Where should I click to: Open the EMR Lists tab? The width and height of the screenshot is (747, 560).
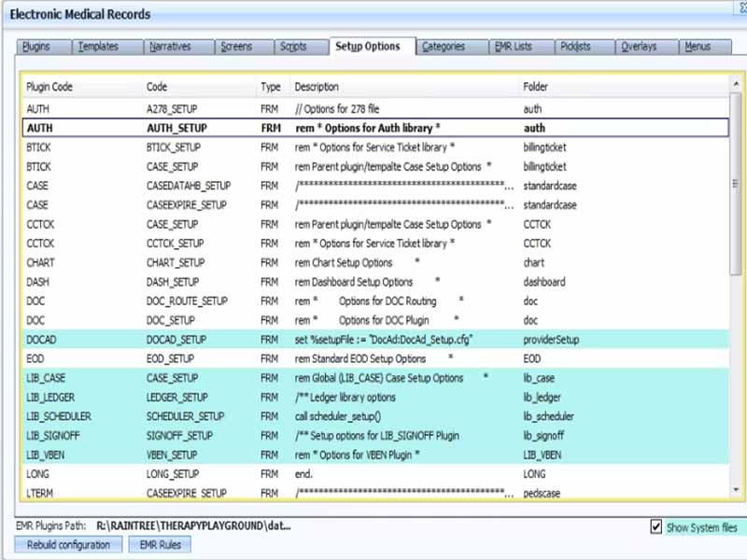point(514,47)
